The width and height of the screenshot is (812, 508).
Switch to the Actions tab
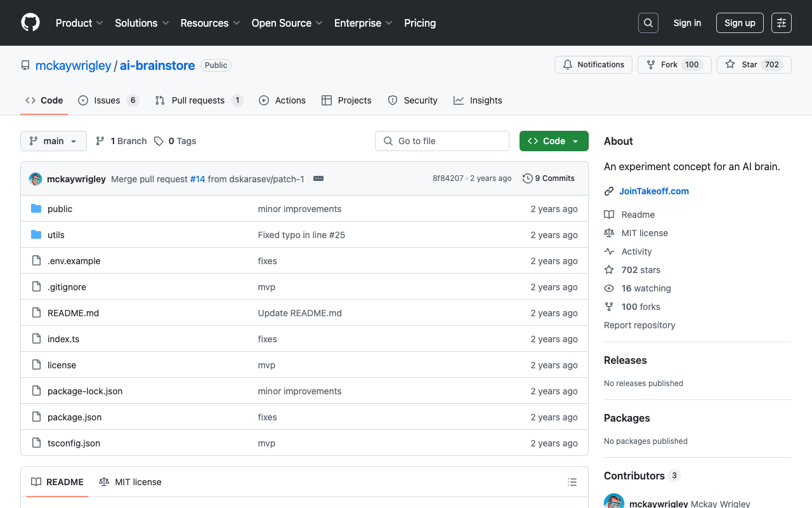tap(282, 100)
